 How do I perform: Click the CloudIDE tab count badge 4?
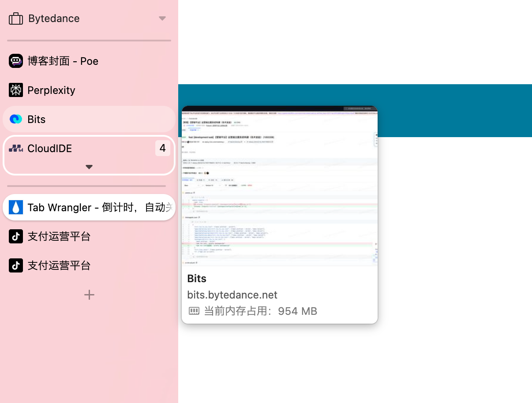tap(162, 148)
